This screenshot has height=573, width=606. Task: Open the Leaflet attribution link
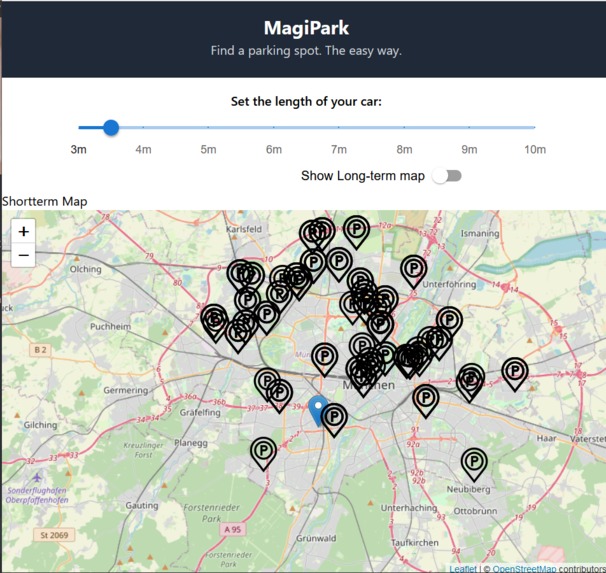463,569
